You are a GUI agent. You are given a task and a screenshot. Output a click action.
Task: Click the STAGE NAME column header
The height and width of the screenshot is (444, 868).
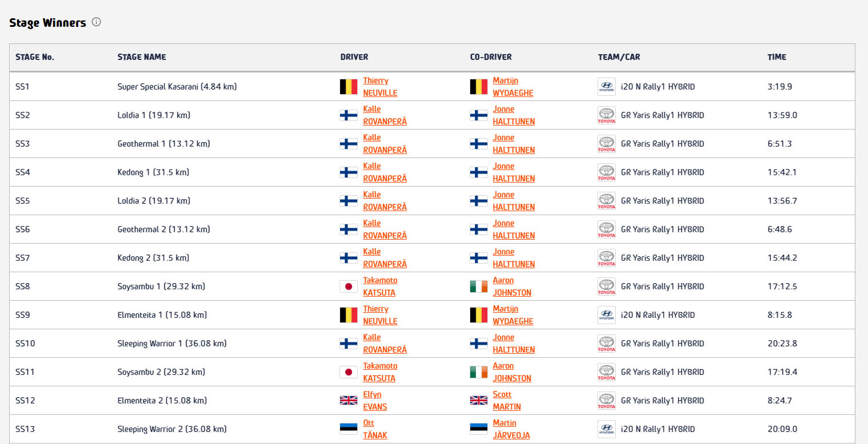[x=142, y=57]
